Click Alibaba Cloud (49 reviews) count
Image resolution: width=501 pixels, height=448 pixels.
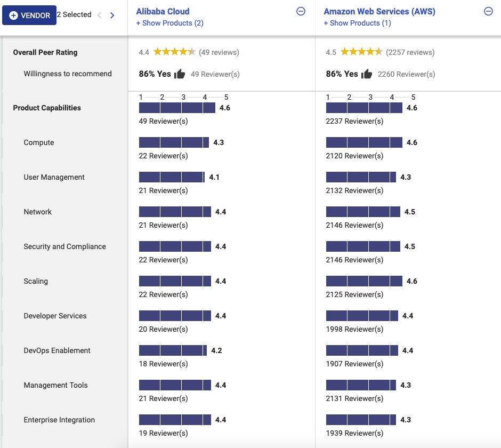pos(219,52)
